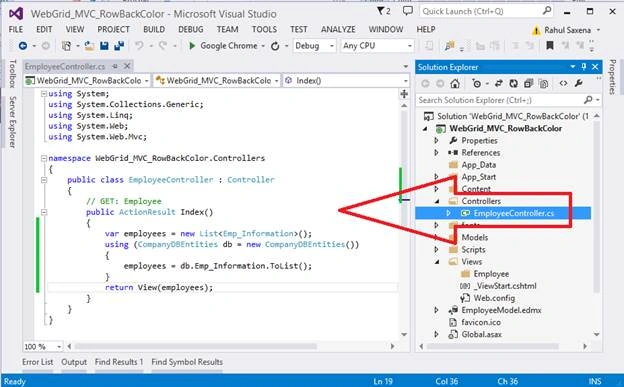Click the Open File toolbar icon

90,46
